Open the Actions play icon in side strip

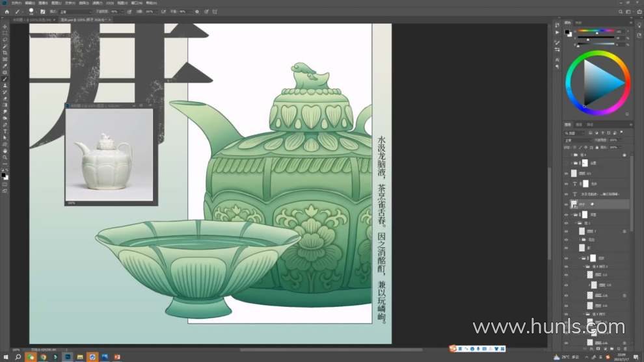point(557,32)
